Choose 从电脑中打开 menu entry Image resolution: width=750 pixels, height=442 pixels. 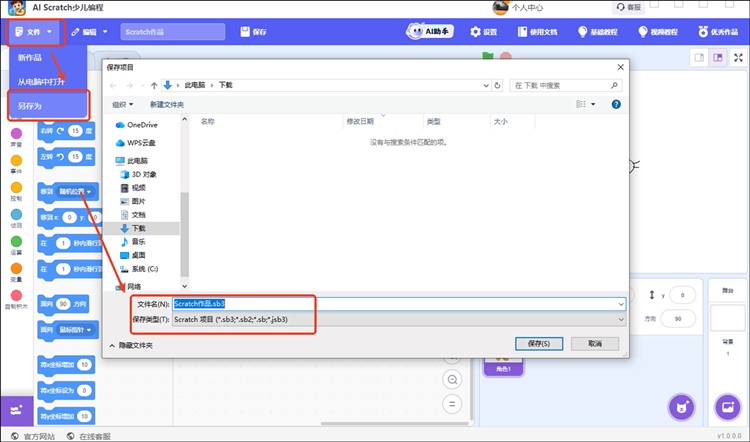[41, 81]
